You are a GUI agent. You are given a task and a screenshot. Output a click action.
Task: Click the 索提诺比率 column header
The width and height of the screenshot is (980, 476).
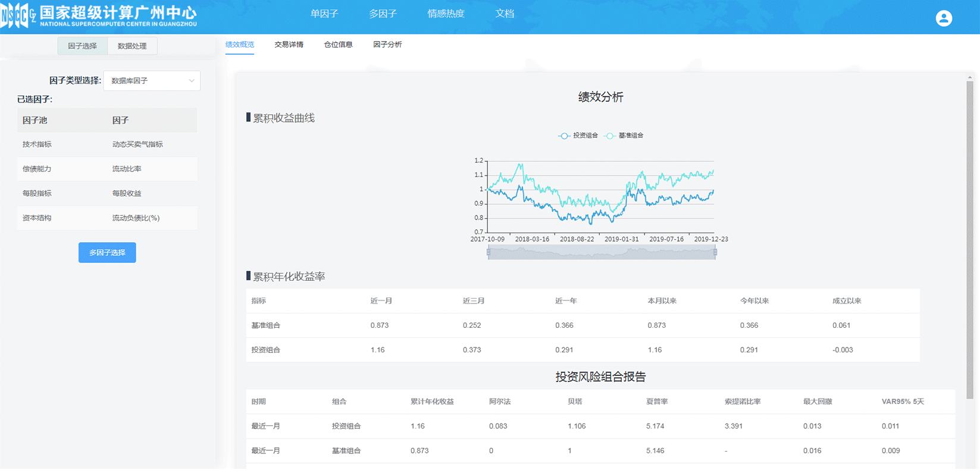coord(743,402)
